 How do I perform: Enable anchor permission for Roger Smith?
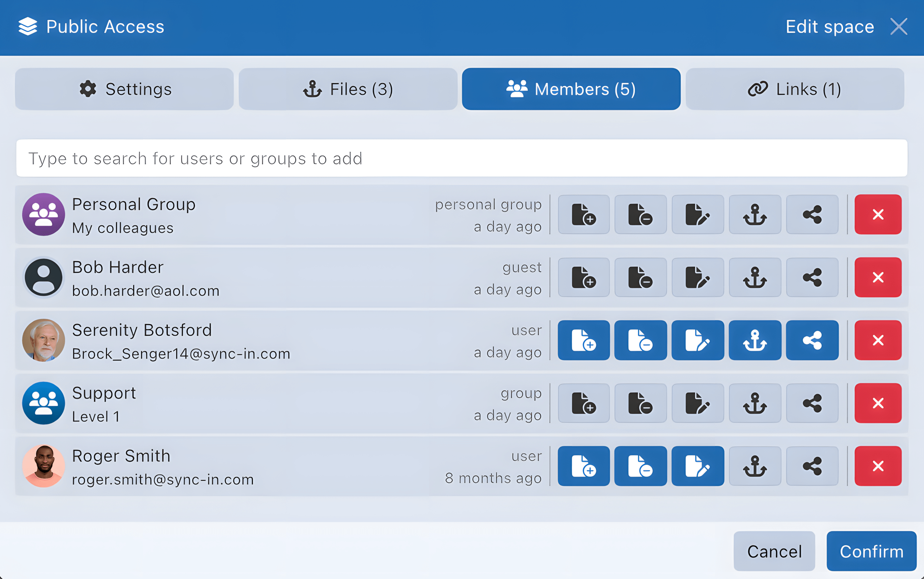click(x=755, y=466)
